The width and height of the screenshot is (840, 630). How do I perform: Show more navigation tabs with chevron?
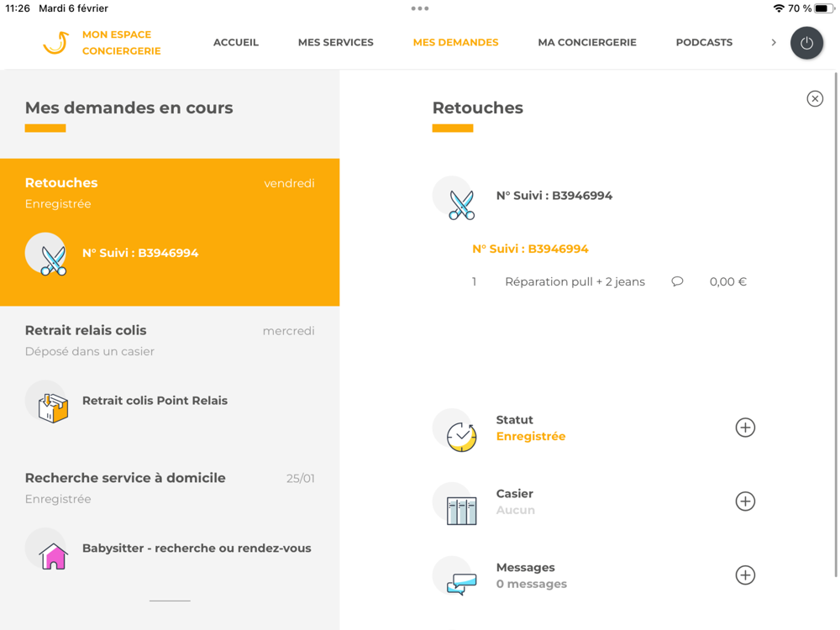774,42
